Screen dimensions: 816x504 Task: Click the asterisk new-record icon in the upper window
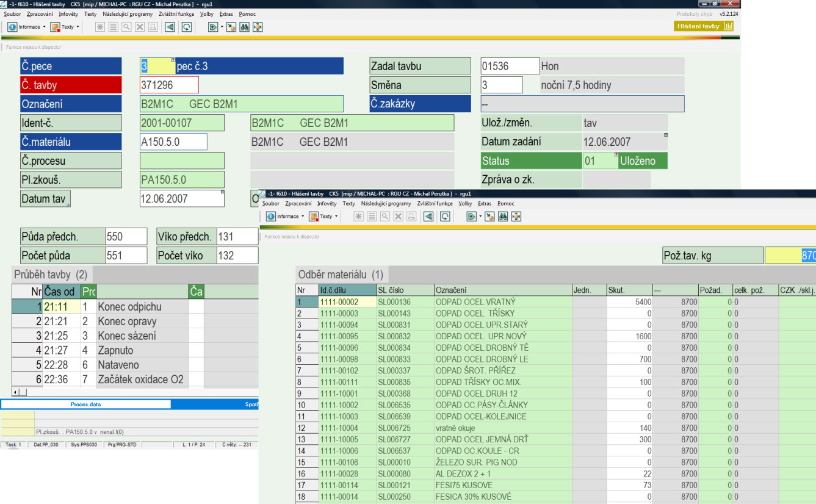(x=100, y=27)
